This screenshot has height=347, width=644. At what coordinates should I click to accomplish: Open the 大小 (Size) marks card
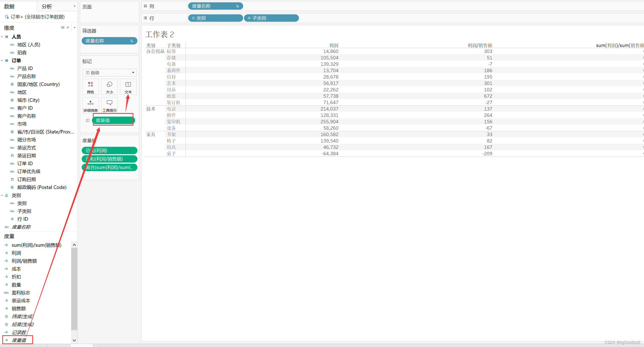click(109, 87)
